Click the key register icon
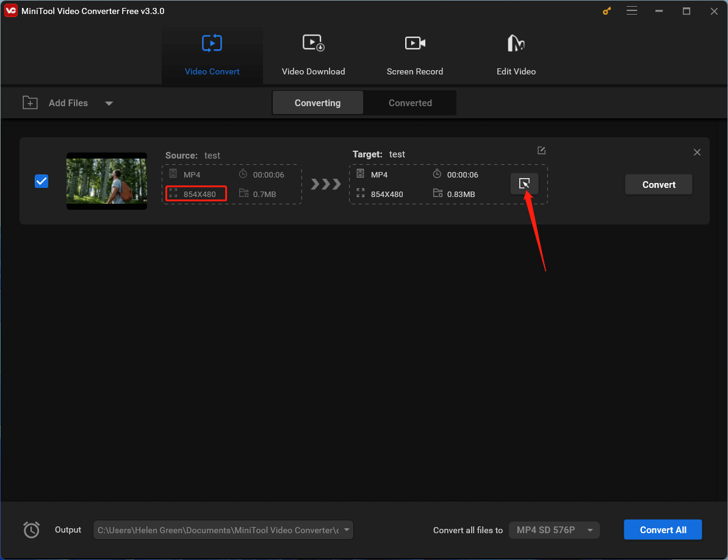728x560 pixels. click(x=607, y=11)
